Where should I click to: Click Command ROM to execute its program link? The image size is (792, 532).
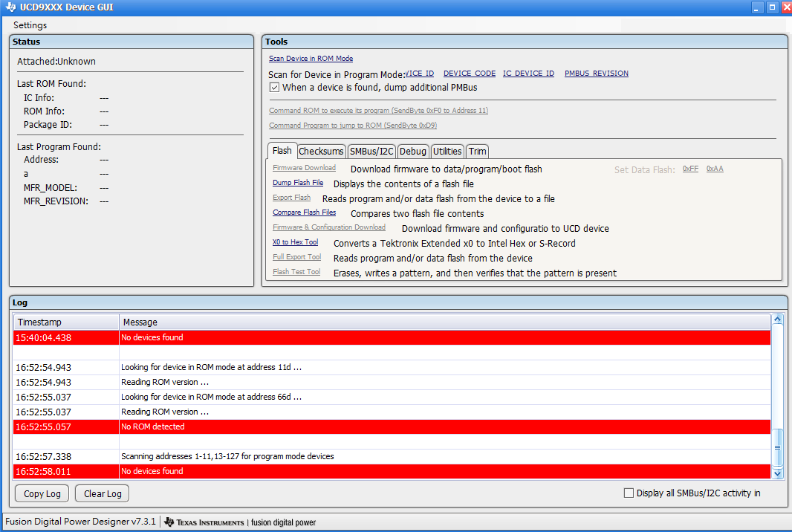click(378, 110)
